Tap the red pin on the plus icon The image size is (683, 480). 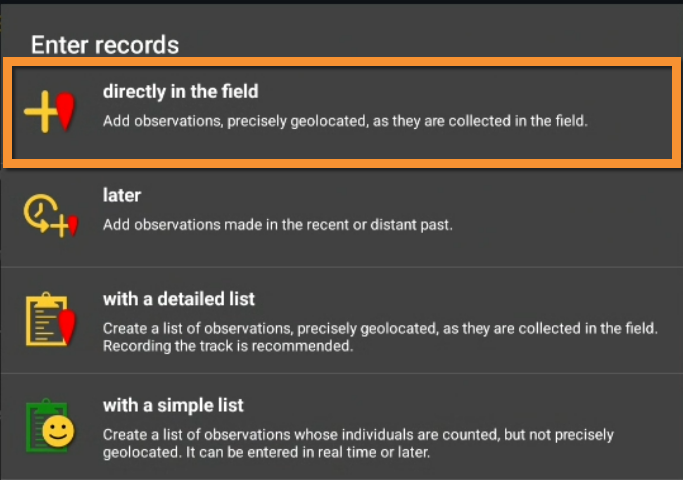(x=66, y=112)
